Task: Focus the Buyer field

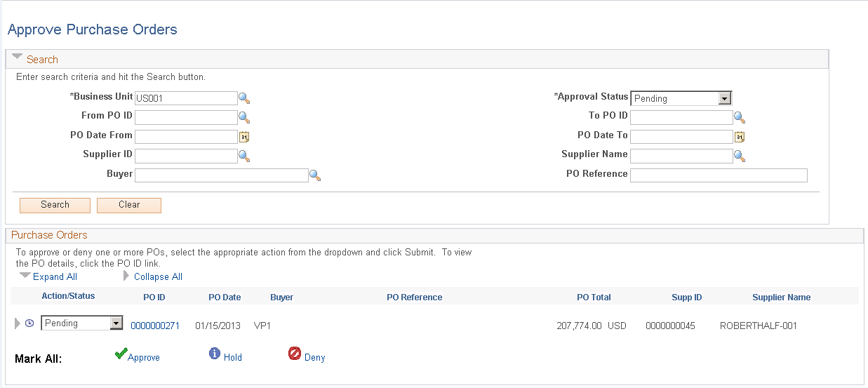Action: point(222,175)
